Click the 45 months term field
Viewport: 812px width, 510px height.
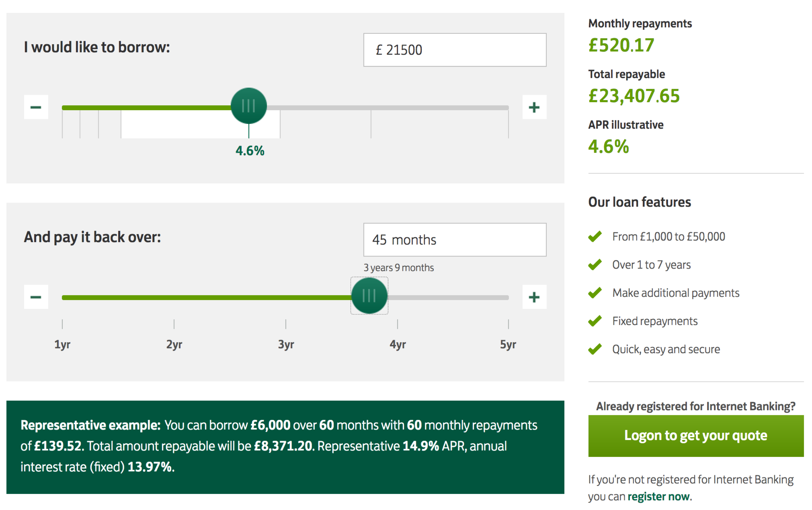[455, 240]
